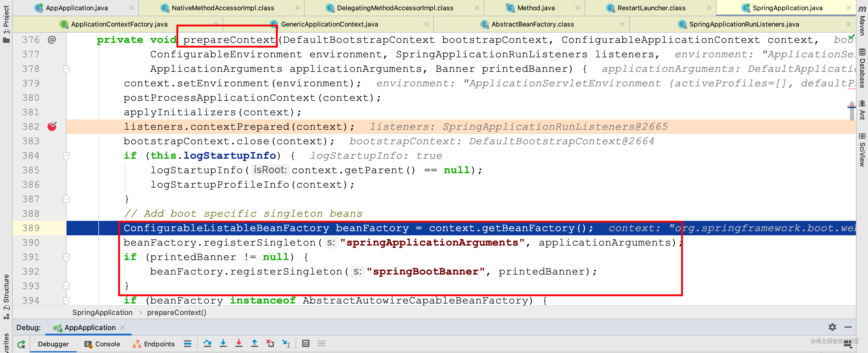Click the Step Out up-arrow icon

255,344
